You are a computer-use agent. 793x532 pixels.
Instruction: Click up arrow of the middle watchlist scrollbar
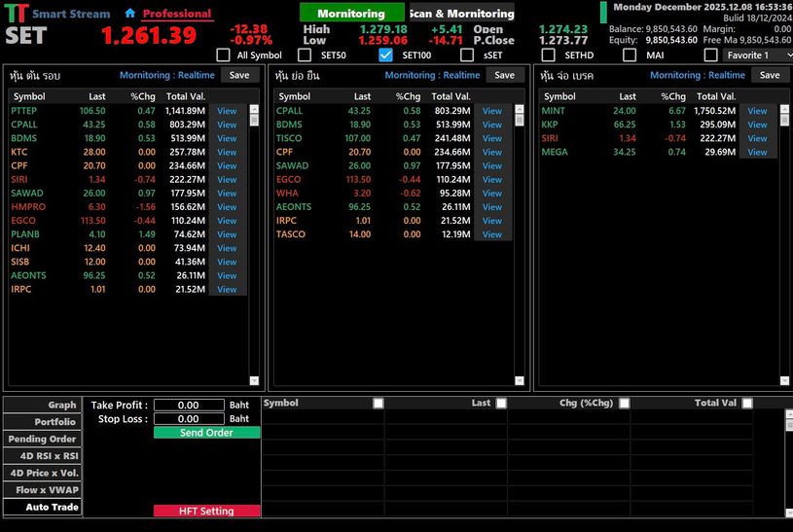tap(519, 109)
